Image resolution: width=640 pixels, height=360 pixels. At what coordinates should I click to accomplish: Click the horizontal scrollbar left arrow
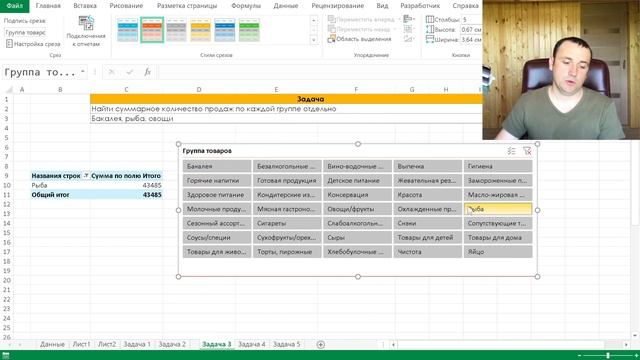[x=393, y=345]
